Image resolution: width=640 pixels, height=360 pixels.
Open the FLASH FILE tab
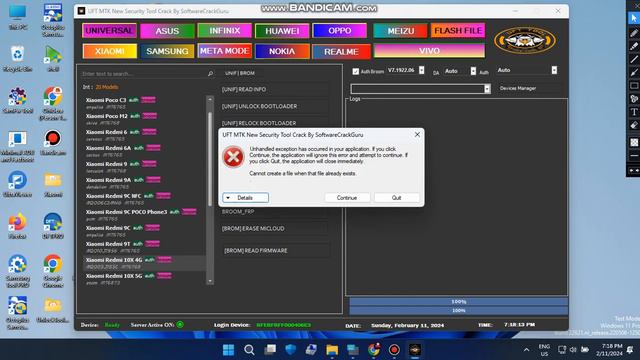(458, 31)
